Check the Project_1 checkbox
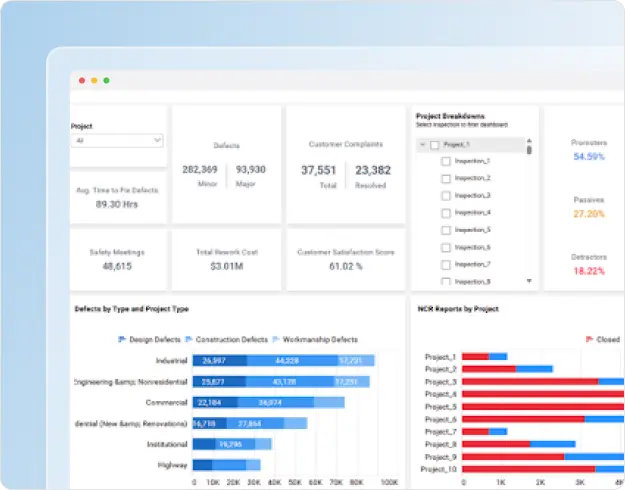 (x=435, y=145)
